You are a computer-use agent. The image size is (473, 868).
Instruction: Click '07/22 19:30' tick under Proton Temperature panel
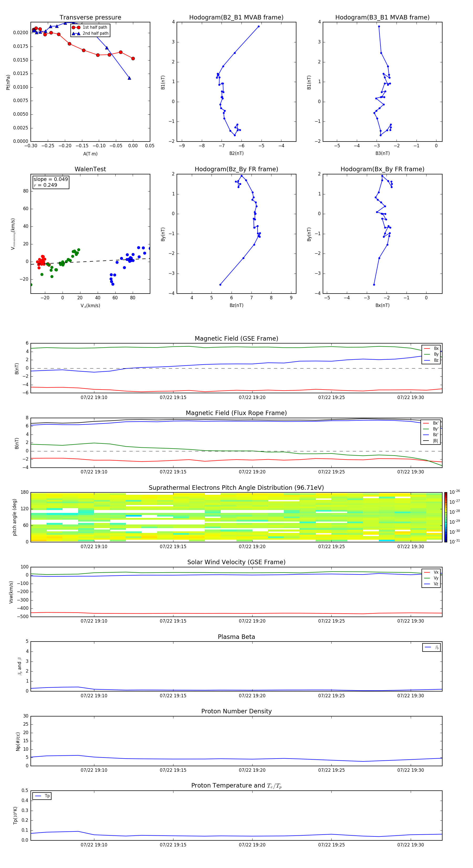coord(411,845)
